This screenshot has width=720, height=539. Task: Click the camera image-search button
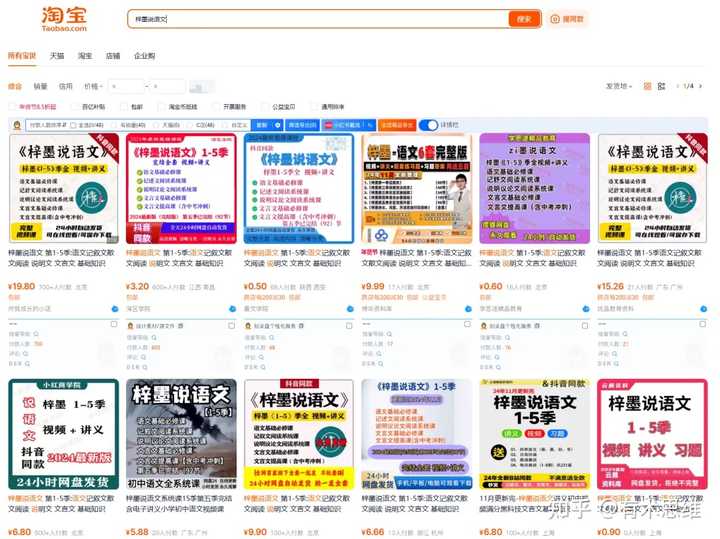(x=567, y=19)
